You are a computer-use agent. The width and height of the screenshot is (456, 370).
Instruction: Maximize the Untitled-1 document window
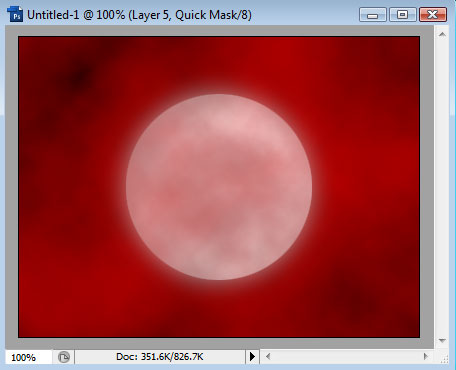pyautogui.click(x=402, y=15)
